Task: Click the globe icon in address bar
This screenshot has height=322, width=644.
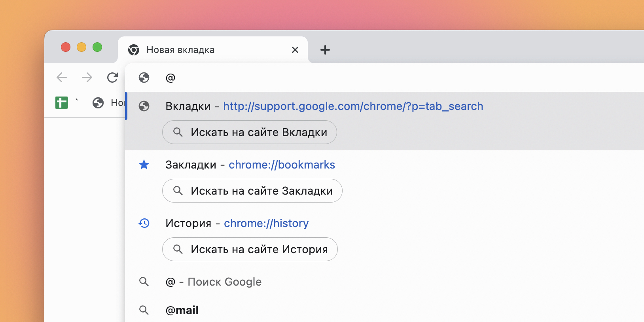Action: tap(144, 78)
